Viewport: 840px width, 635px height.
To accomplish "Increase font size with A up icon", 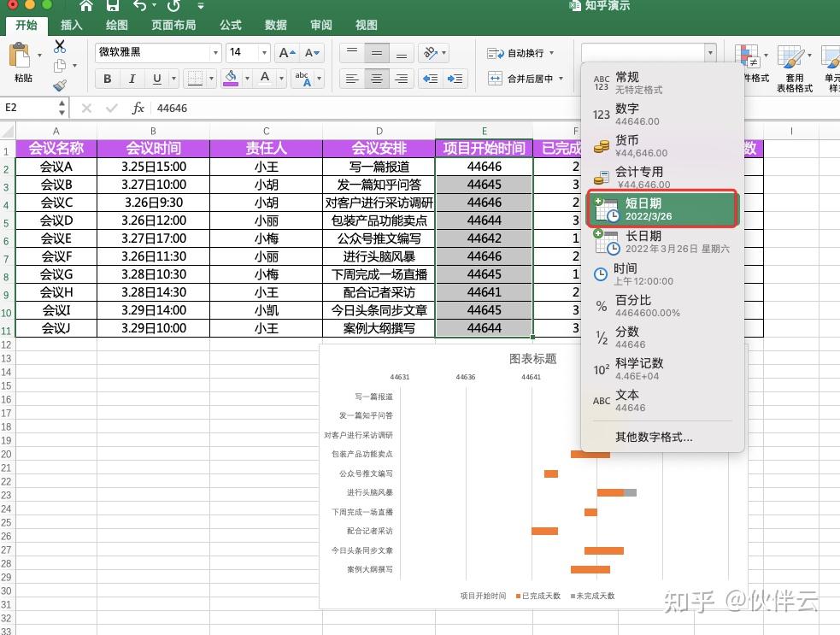I will coord(287,52).
